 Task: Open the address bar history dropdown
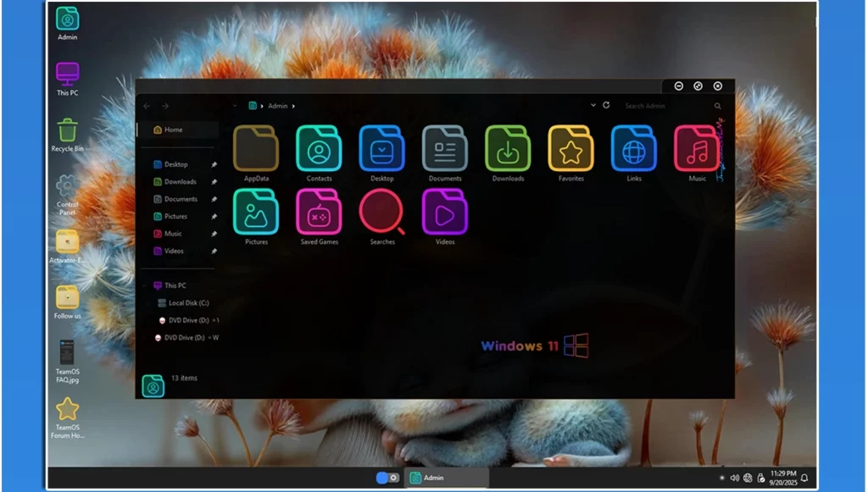[x=593, y=106]
